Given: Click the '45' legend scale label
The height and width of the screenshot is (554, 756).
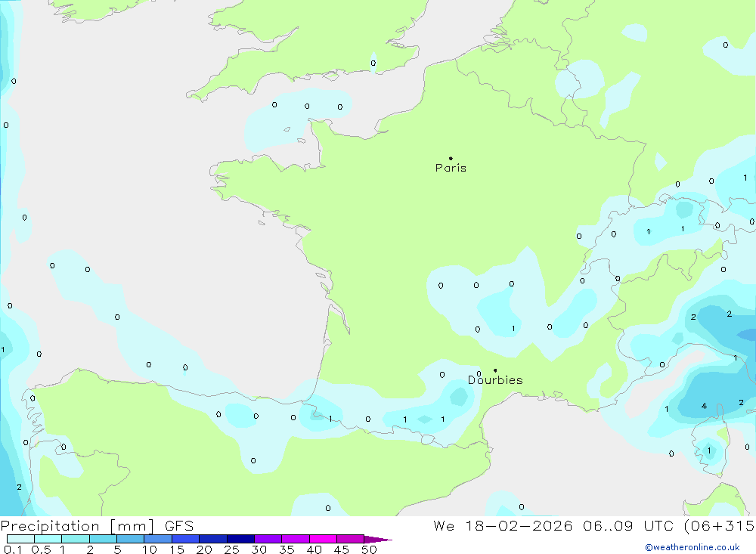Looking at the screenshot, I should click(342, 549).
